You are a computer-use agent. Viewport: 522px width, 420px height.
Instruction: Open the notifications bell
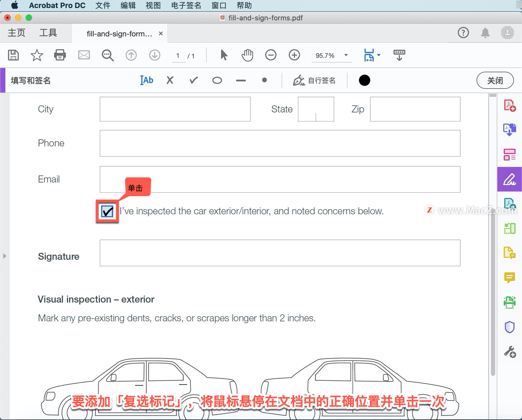coord(485,33)
